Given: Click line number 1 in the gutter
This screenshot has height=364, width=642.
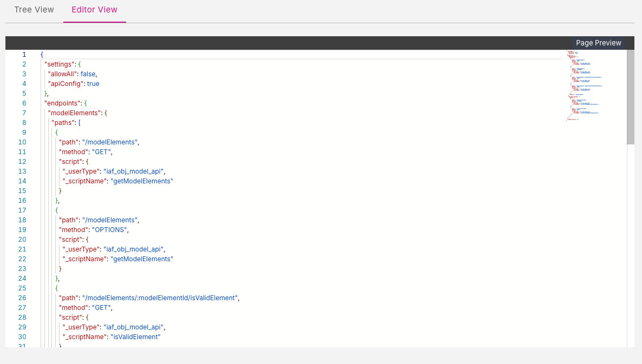Looking at the screenshot, I should pos(24,55).
